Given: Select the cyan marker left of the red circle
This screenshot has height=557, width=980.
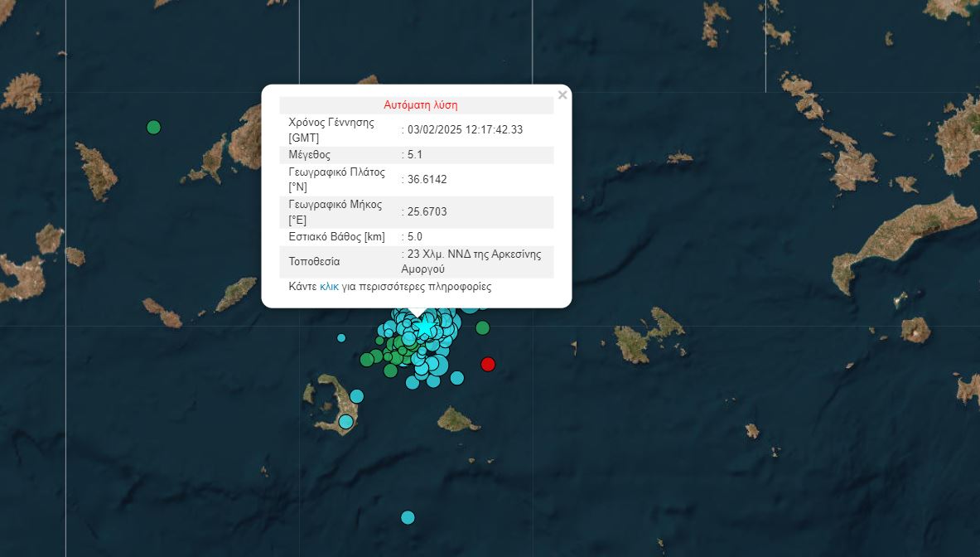Looking at the screenshot, I should (x=456, y=378).
